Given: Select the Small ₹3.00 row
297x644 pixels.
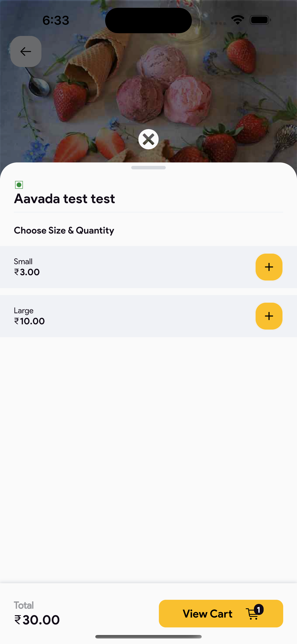Looking at the screenshot, I should coord(148,267).
